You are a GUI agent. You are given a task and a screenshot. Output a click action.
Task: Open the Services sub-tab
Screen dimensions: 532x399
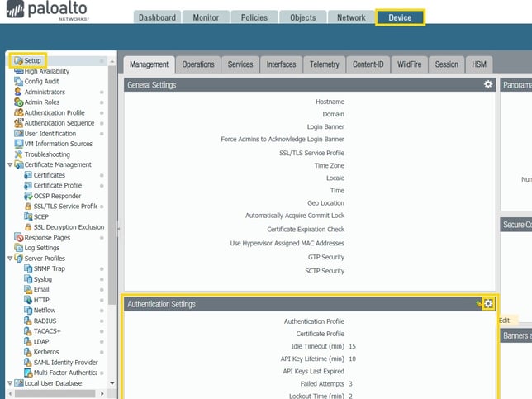tap(240, 64)
